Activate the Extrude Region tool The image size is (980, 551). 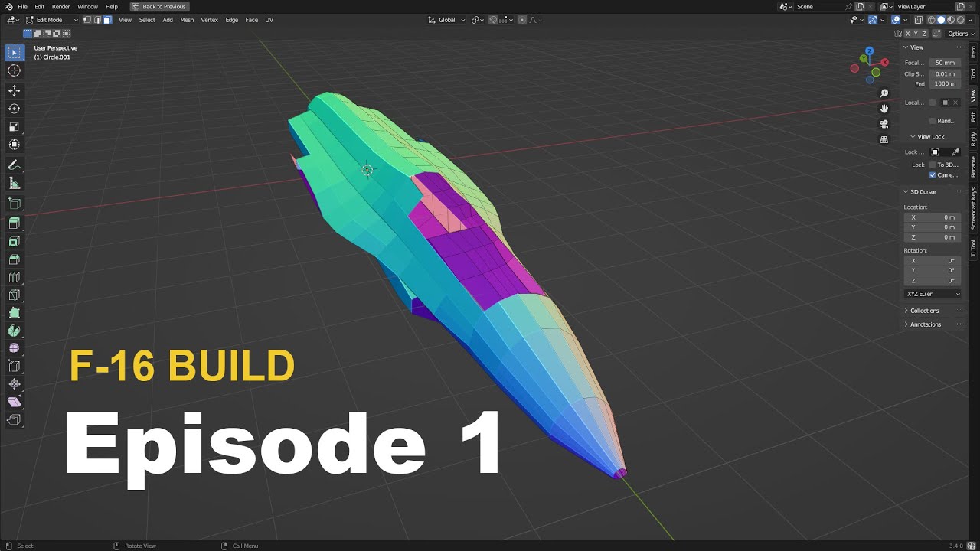coord(14,223)
